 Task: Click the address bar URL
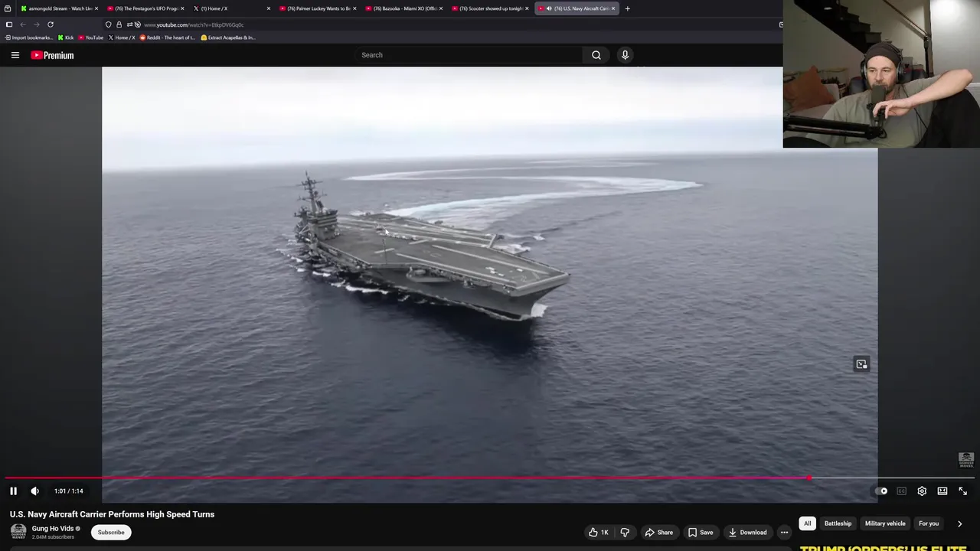[x=194, y=24]
